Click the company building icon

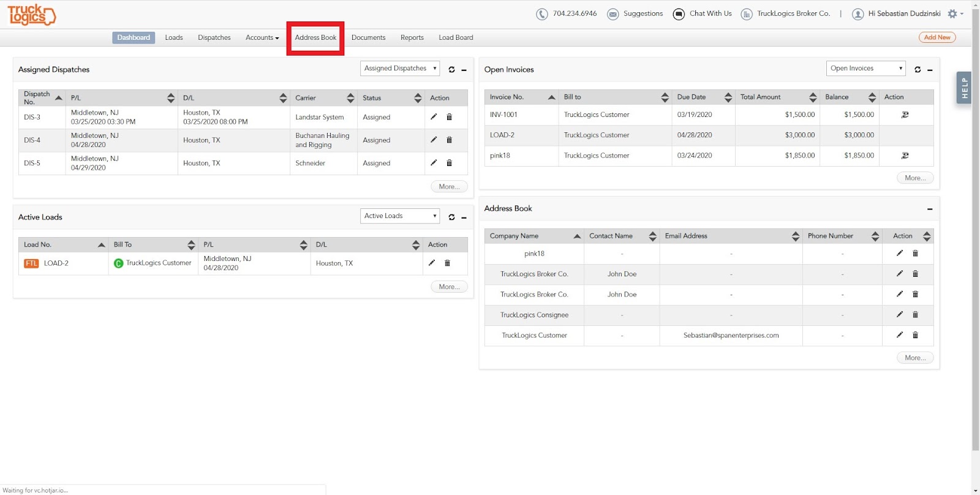747,14
